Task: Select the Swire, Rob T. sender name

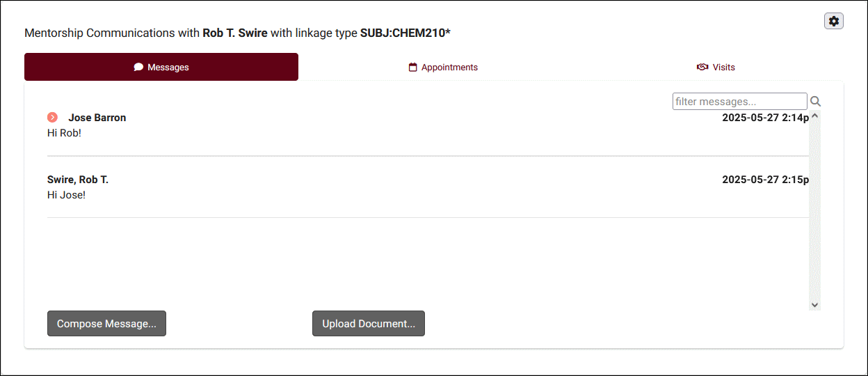Action: [x=78, y=180]
